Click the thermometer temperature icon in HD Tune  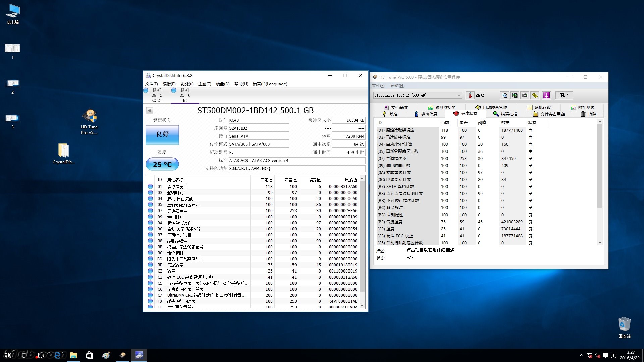pyautogui.click(x=470, y=95)
